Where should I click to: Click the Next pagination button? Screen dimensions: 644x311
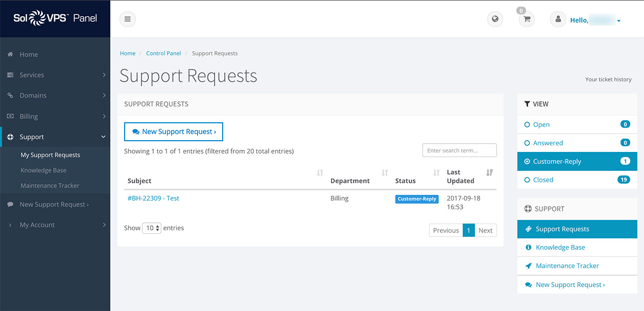(485, 230)
